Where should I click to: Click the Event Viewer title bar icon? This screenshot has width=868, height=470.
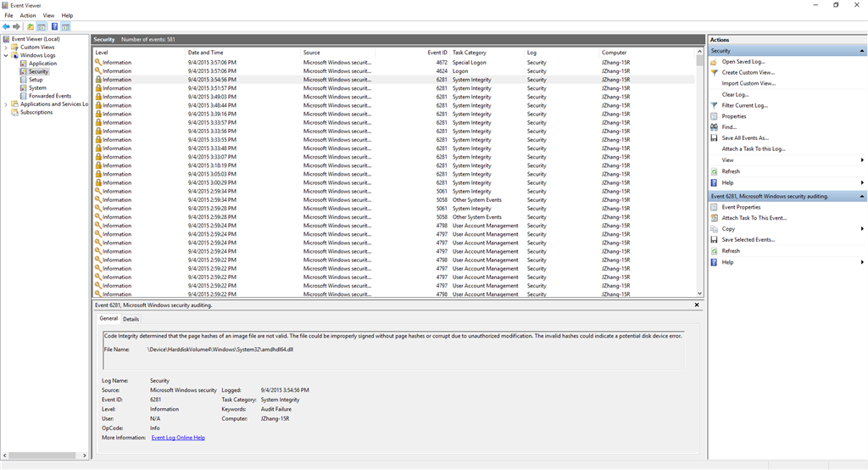6,5
